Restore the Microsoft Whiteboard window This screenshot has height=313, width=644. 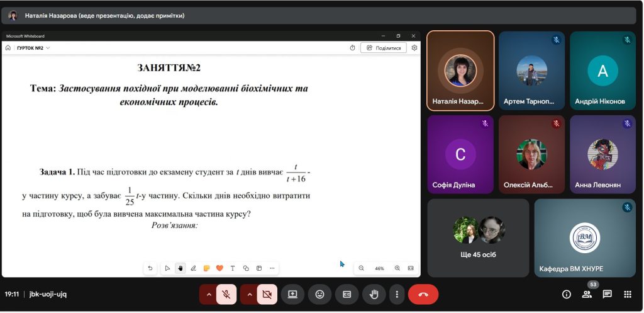(x=398, y=36)
